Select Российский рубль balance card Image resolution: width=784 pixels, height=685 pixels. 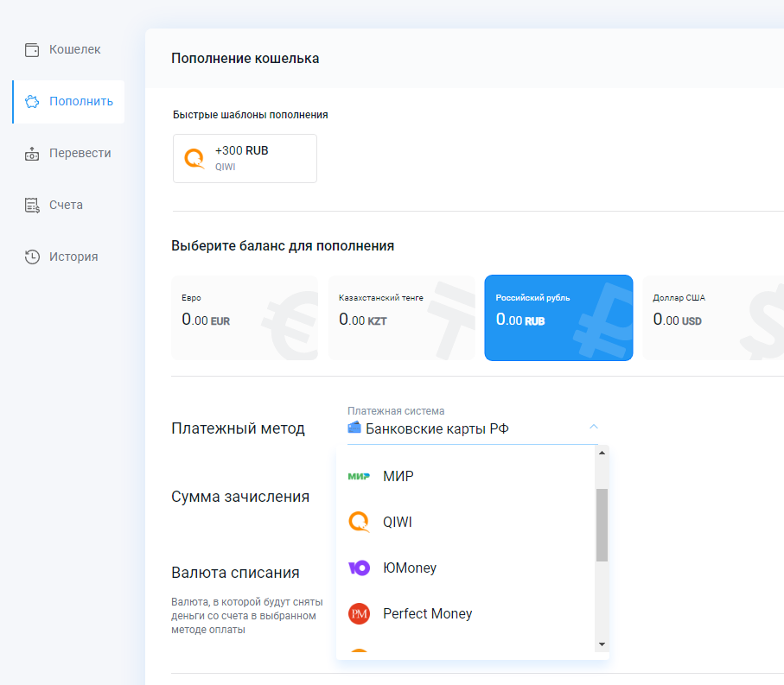[558, 318]
